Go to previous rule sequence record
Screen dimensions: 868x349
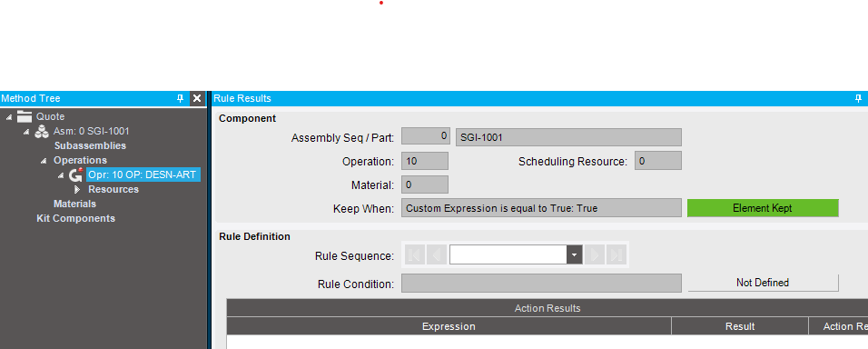pyautogui.click(x=437, y=254)
